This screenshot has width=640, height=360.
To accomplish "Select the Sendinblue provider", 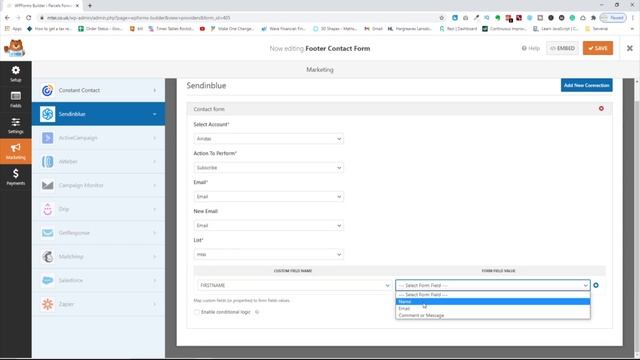I will click(x=98, y=114).
